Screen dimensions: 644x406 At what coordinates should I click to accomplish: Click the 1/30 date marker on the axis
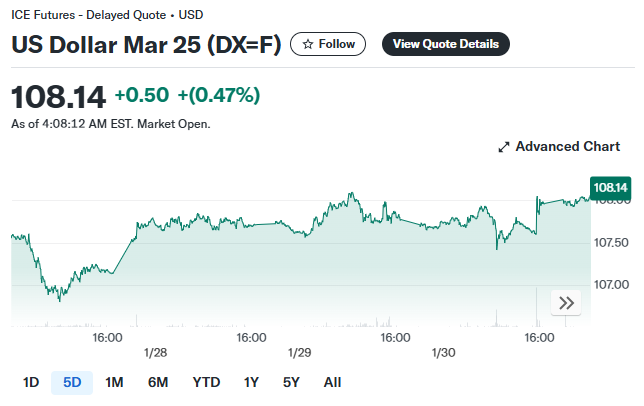coord(443,353)
